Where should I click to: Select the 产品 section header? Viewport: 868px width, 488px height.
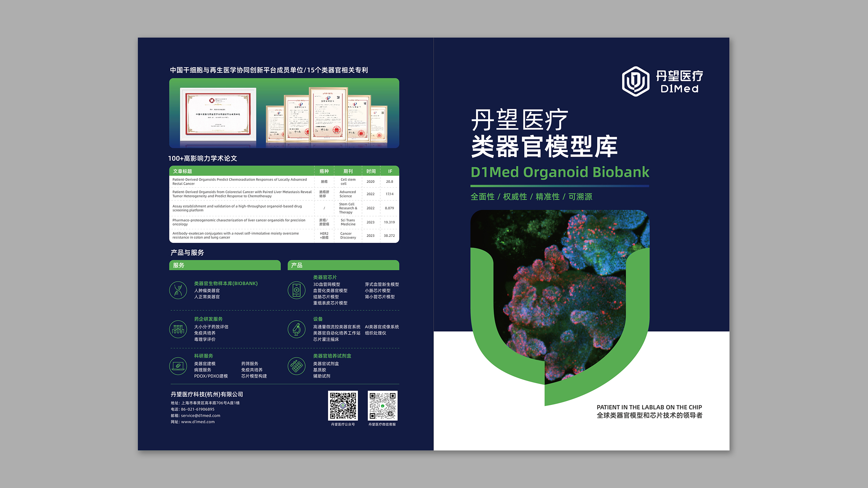[x=343, y=265]
